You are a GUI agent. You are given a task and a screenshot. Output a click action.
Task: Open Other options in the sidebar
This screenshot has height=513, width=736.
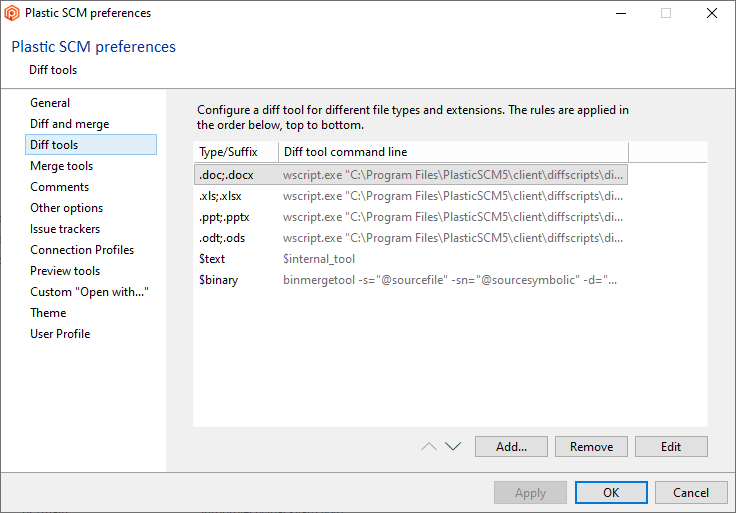(x=67, y=208)
